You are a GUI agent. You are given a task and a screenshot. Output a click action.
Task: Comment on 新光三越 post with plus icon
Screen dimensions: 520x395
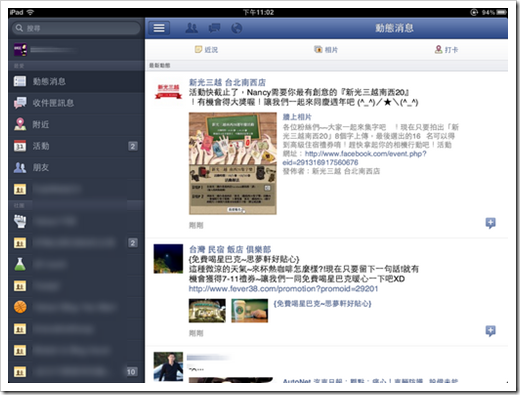pyautogui.click(x=490, y=223)
